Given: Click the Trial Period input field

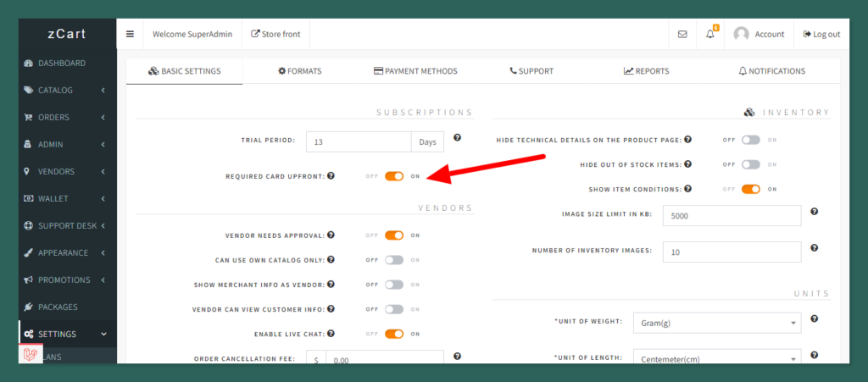Looking at the screenshot, I should 358,142.
